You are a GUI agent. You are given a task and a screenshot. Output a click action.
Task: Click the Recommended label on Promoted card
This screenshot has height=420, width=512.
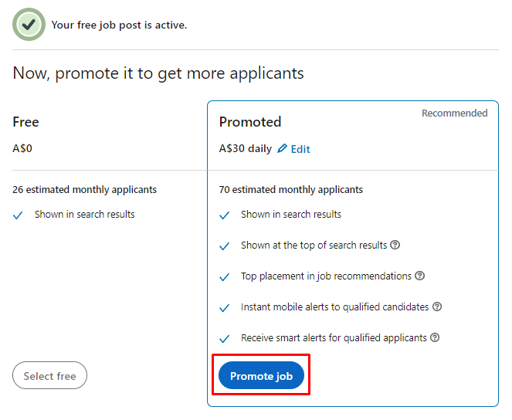455,113
